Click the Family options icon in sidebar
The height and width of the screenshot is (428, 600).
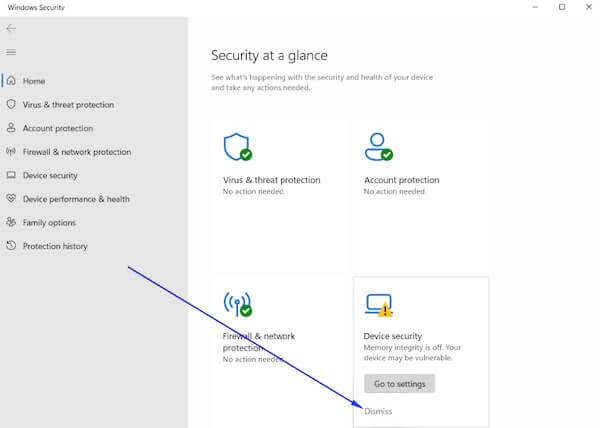[x=12, y=223]
